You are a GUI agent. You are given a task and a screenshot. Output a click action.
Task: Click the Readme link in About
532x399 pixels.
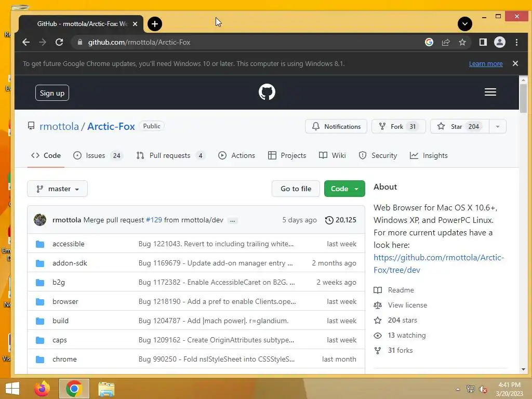tap(394, 290)
